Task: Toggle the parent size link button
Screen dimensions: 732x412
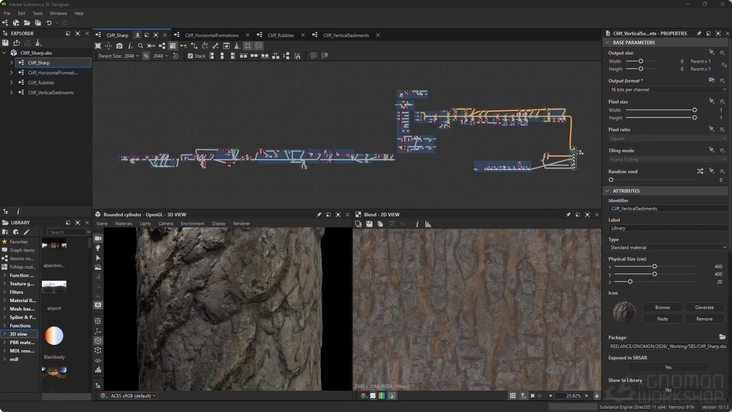Action: (x=146, y=56)
